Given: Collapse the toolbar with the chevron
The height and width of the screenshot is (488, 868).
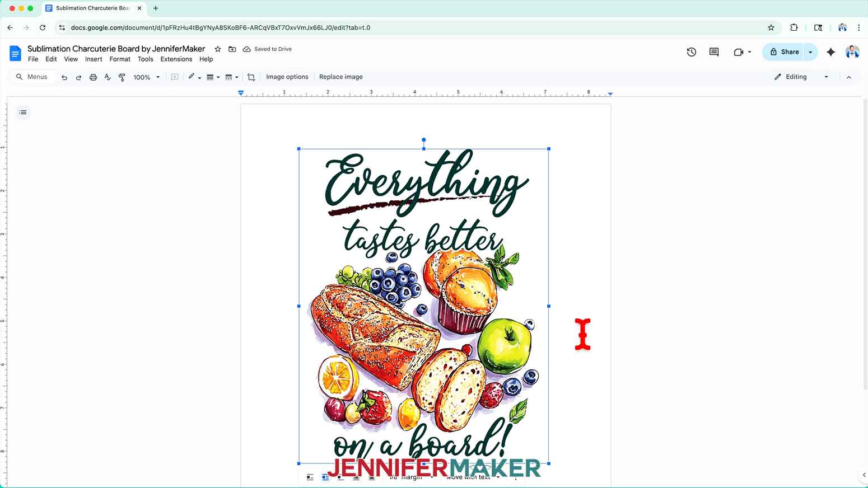Looking at the screenshot, I should (x=849, y=77).
